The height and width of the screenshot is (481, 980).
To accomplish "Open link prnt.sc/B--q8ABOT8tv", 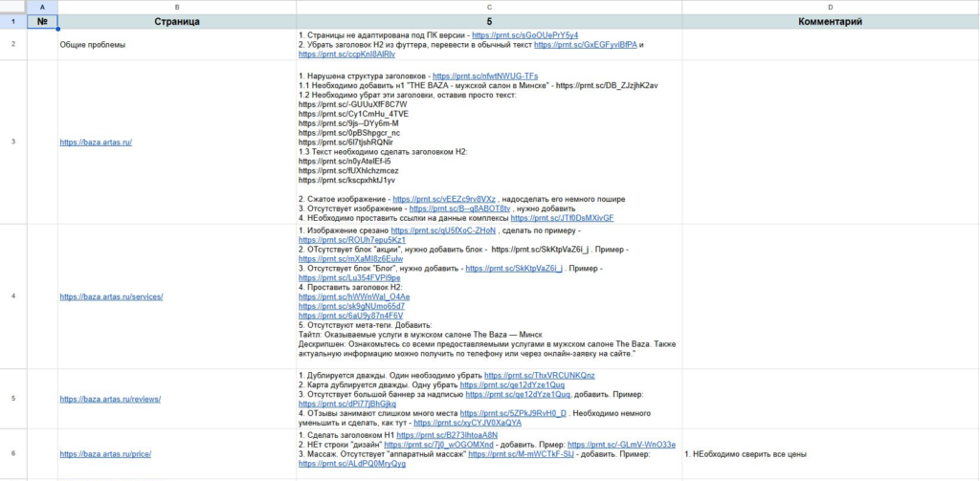I will tap(460, 208).
